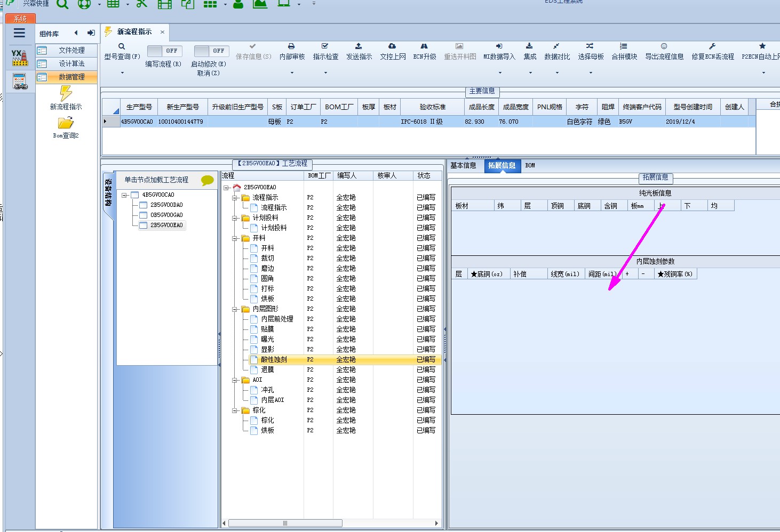The image size is (780, 532).
Task: Open the hamburger menu in the left sidebar
Action: pyautogui.click(x=19, y=33)
